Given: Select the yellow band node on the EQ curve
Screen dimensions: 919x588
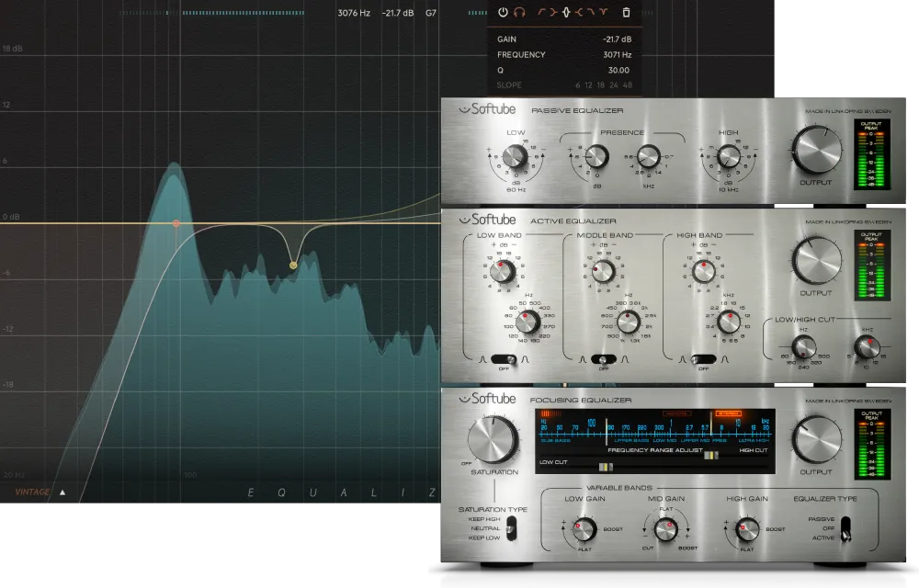Looking at the screenshot, I should pyautogui.click(x=292, y=265).
